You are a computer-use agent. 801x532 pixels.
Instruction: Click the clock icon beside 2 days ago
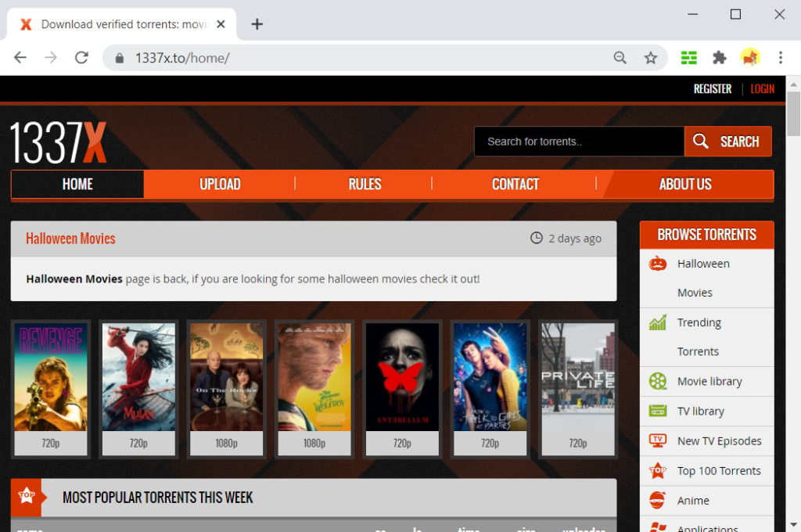tap(537, 238)
